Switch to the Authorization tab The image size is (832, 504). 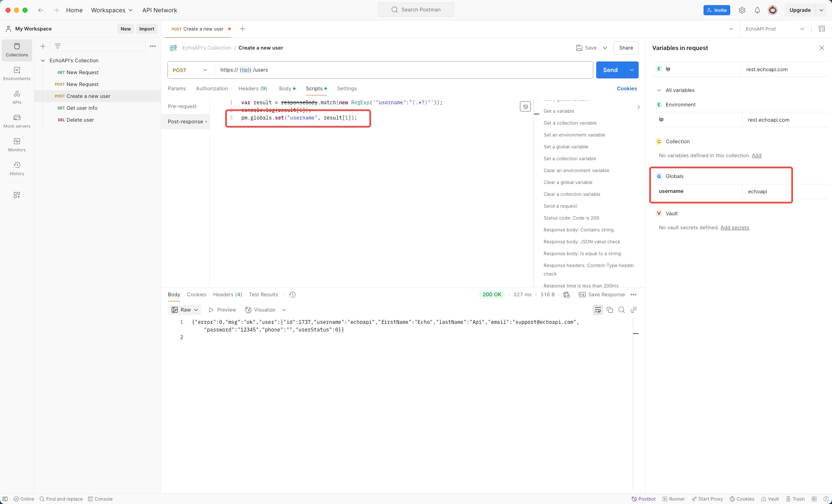212,89
